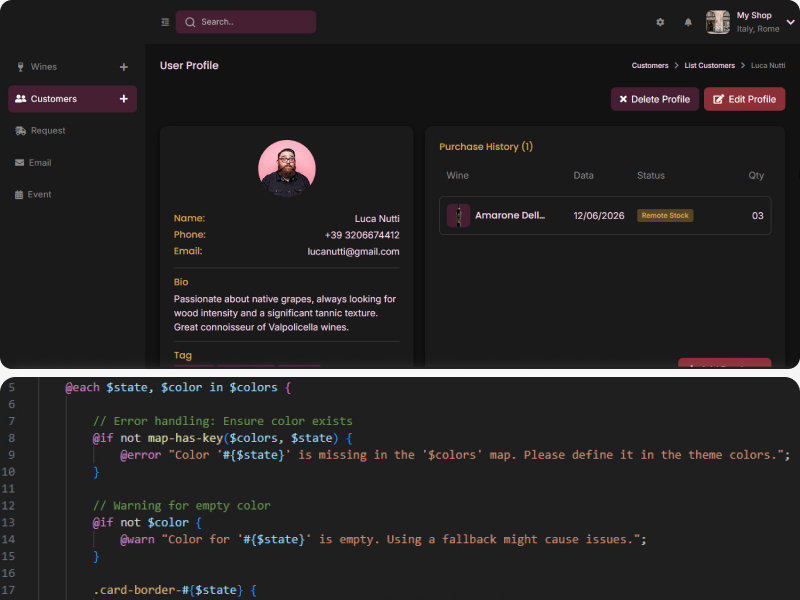Click the pencil icon in Edit Profile
This screenshot has width=800, height=600.
click(718, 99)
